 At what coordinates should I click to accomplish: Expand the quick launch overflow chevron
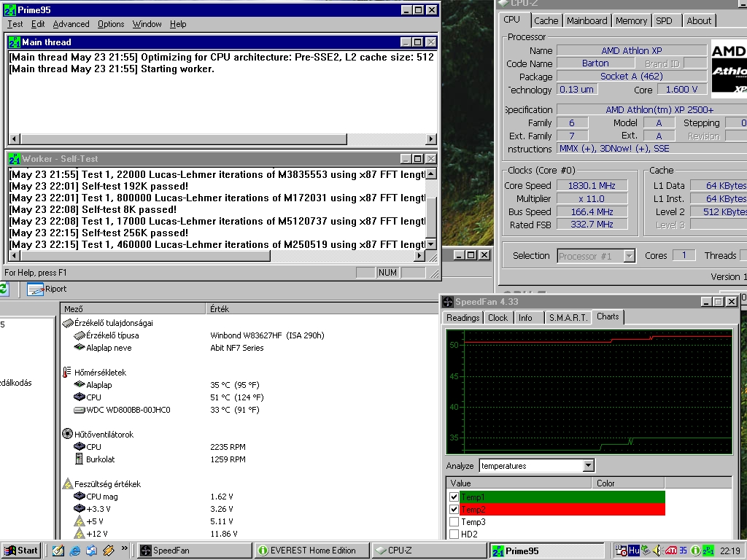pos(125,549)
